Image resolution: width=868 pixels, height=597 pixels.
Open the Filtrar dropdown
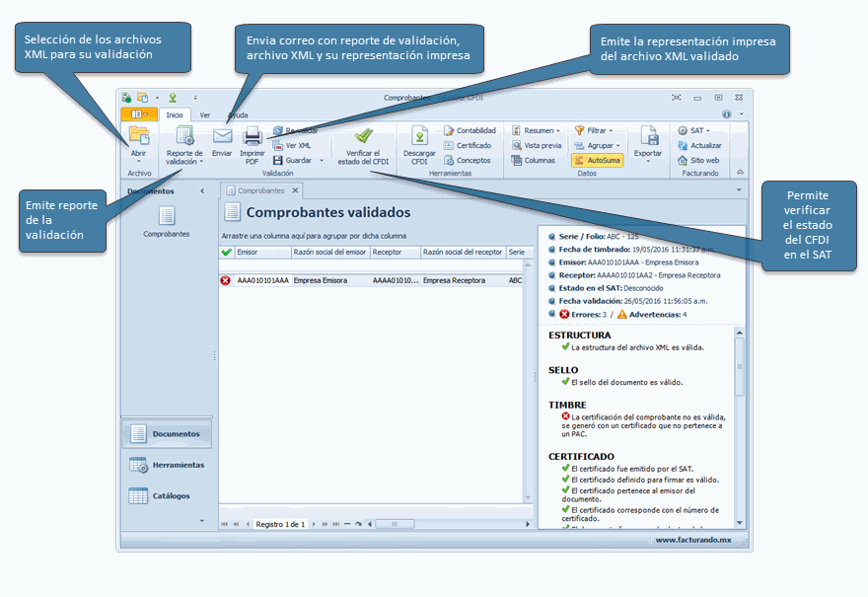(x=594, y=130)
